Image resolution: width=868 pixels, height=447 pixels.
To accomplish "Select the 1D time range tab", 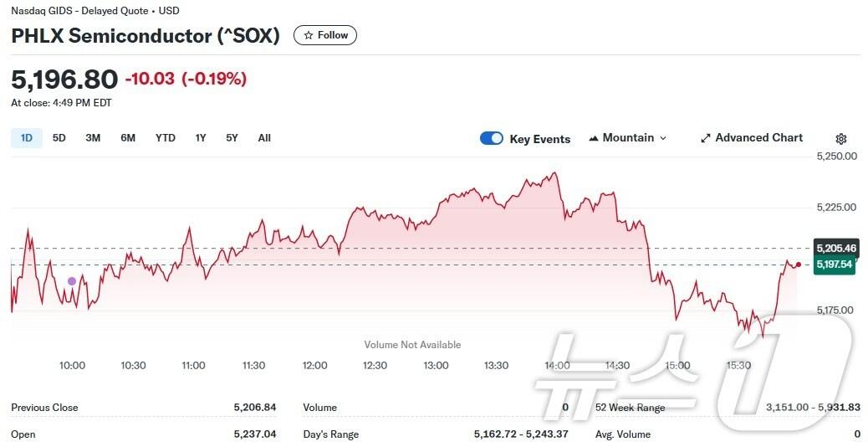I will [x=27, y=138].
